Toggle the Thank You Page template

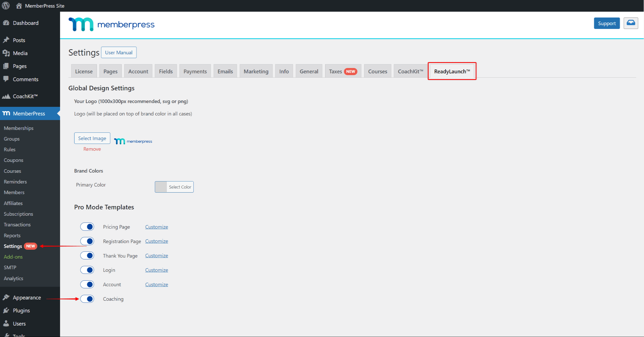87,256
